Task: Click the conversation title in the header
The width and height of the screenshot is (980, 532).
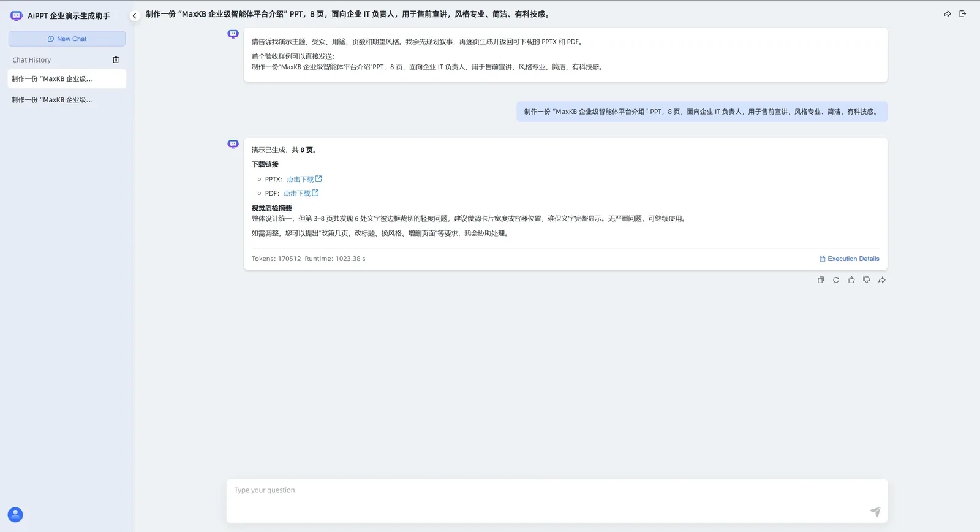Action: (x=348, y=14)
